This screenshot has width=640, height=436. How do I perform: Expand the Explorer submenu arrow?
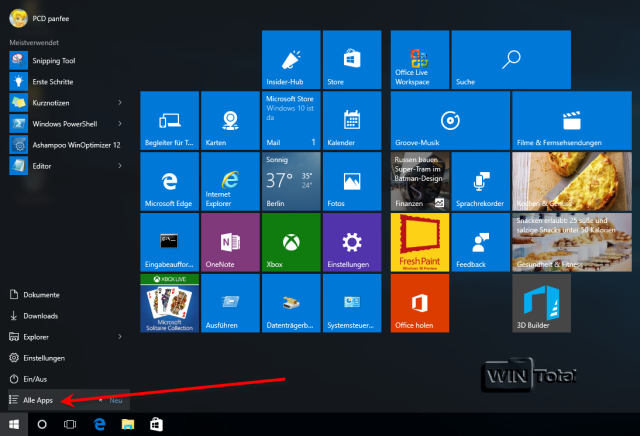tap(120, 336)
